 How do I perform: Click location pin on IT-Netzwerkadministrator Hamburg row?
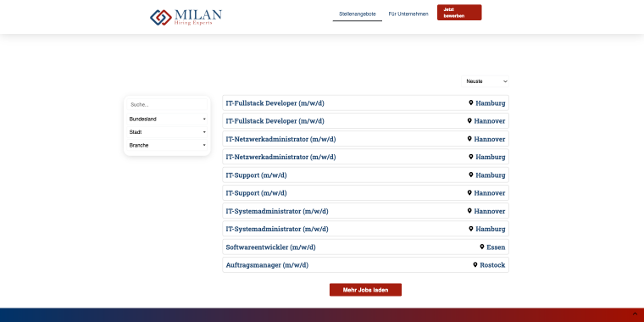471,157
